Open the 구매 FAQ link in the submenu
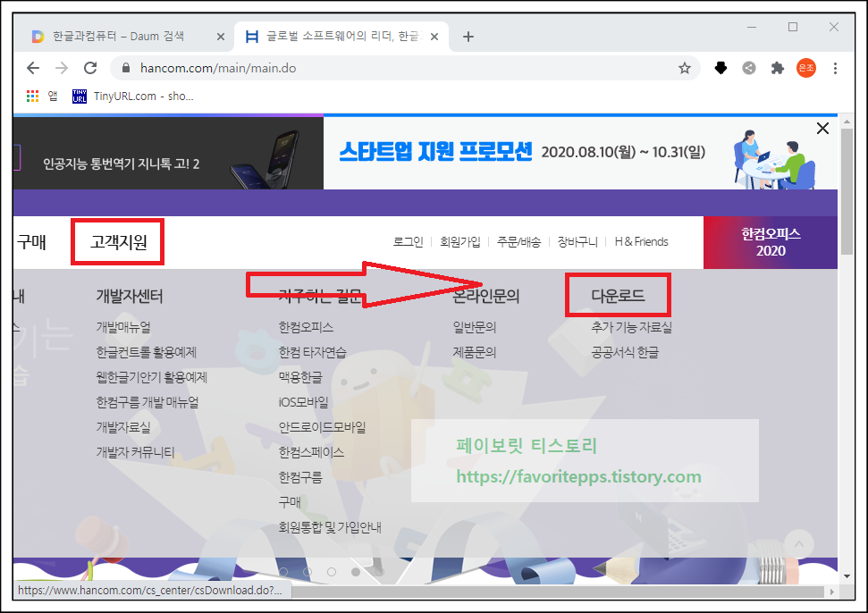This screenshot has height=613, width=868. tap(290, 502)
